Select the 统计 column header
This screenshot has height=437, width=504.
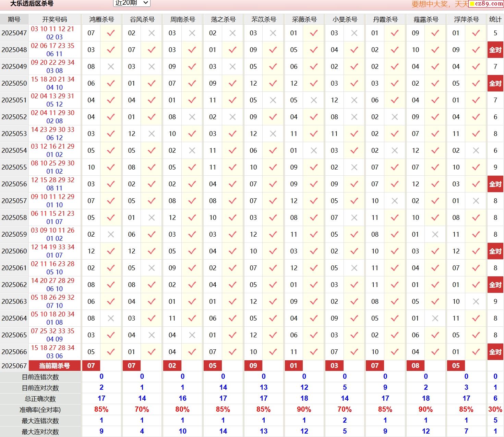click(495, 20)
